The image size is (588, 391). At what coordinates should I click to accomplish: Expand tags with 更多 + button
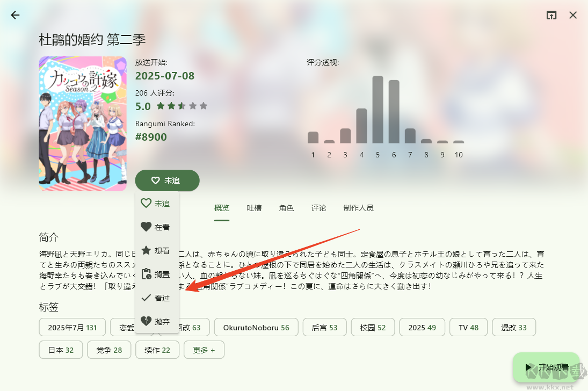(x=204, y=350)
